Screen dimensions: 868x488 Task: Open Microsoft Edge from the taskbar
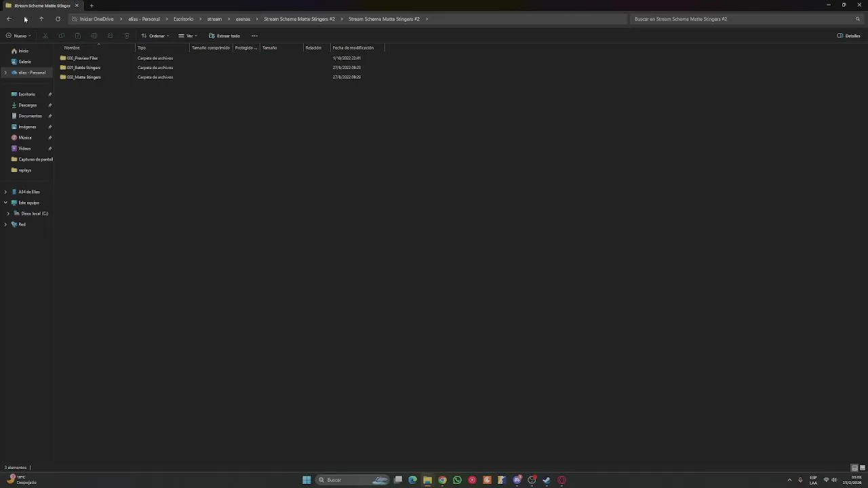click(412, 480)
